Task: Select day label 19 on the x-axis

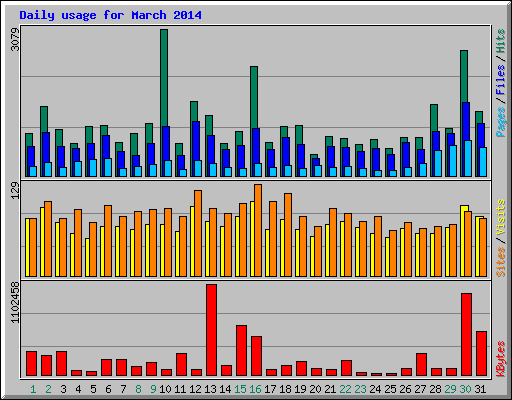Action: pos(300,389)
